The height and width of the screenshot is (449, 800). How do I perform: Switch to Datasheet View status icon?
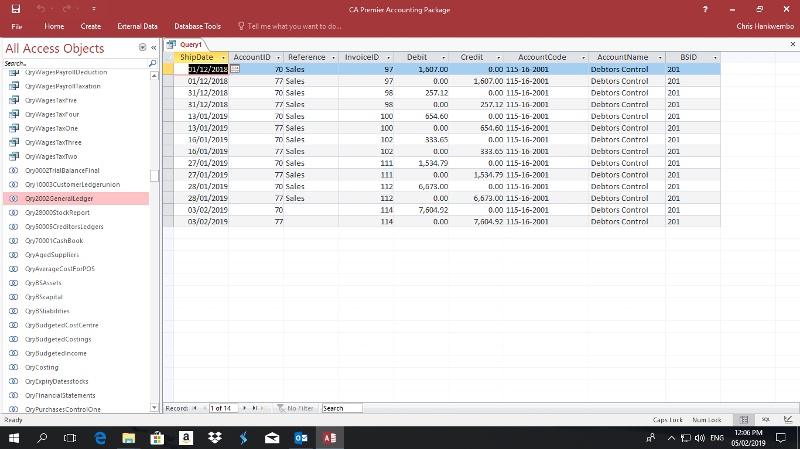coord(744,420)
